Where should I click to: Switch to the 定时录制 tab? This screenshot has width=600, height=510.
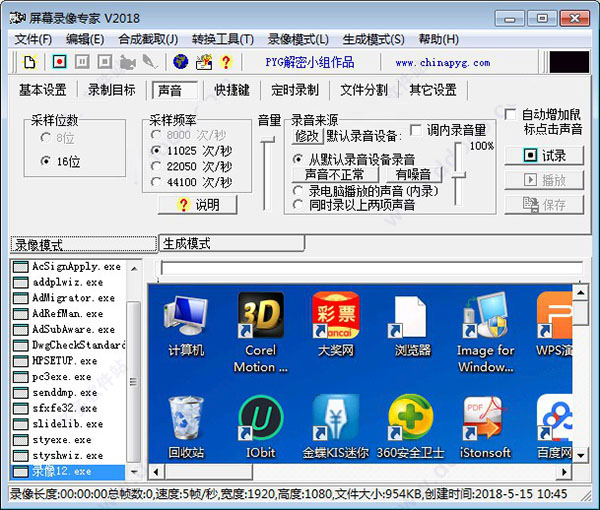pyautogui.click(x=295, y=90)
